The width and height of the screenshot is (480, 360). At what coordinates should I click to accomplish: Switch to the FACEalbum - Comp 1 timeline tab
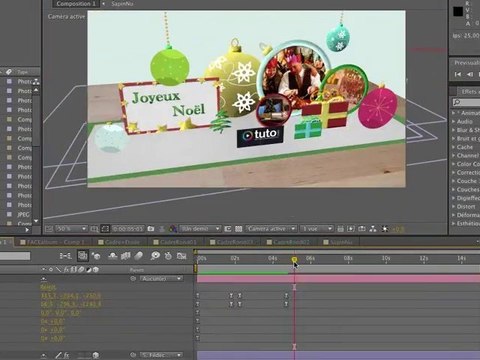pos(52,242)
